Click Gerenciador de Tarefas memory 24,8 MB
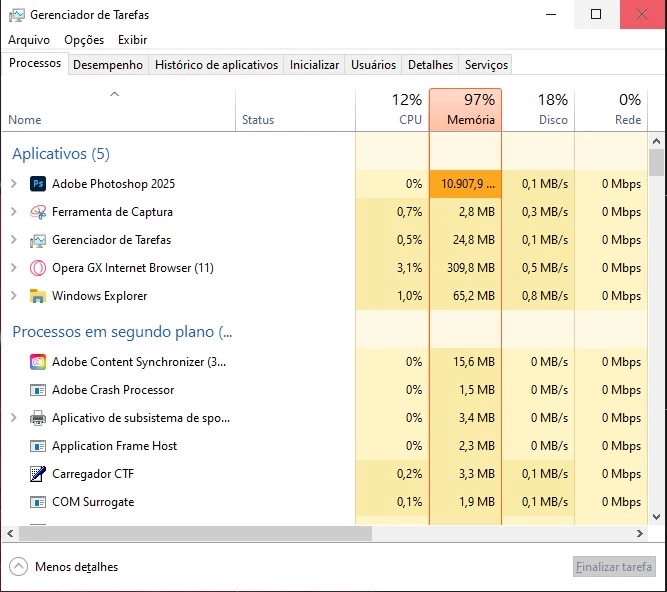The height and width of the screenshot is (592, 667). pos(474,240)
